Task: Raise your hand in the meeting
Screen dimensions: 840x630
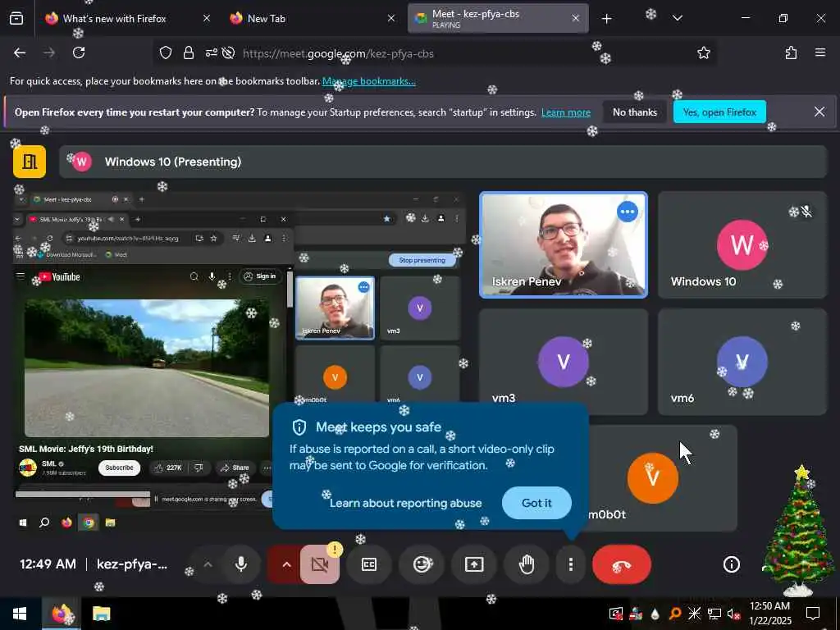Action: [x=527, y=564]
